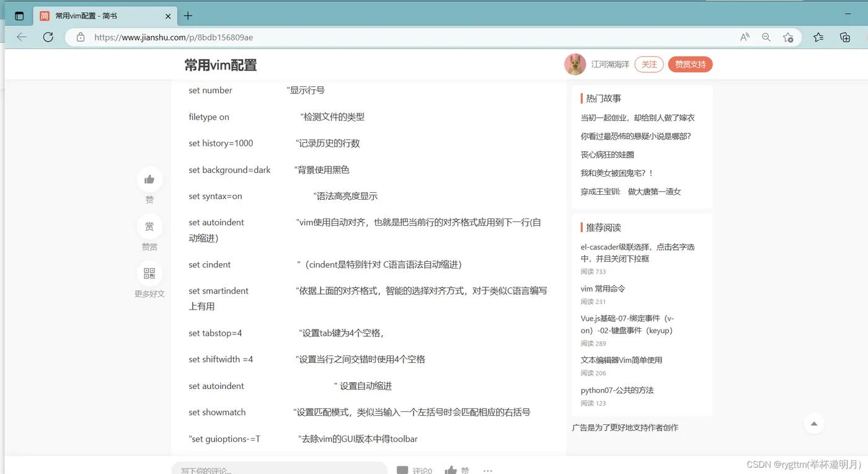The height and width of the screenshot is (474, 868).
Task: Click the text set background=dark
Action: [x=229, y=170]
